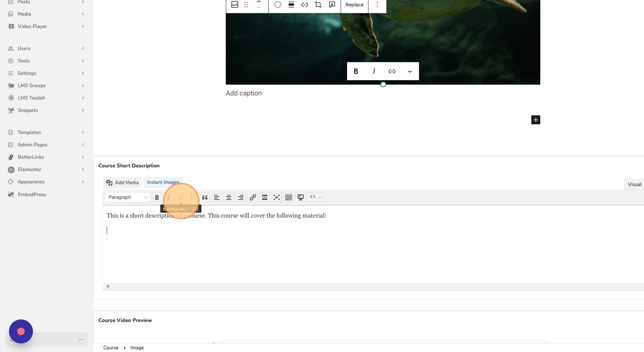
Task: Move the image block up
Action: pyautogui.click(x=258, y=2)
